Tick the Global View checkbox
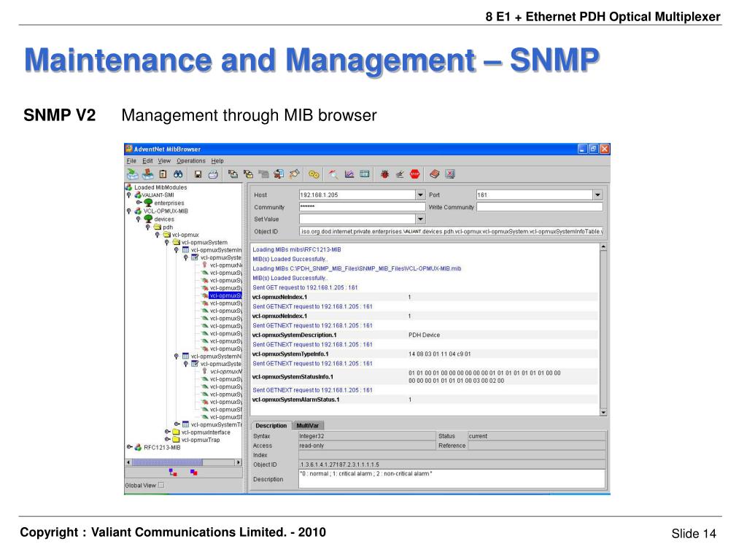Screen dimensions: 747x560 (x=161, y=485)
